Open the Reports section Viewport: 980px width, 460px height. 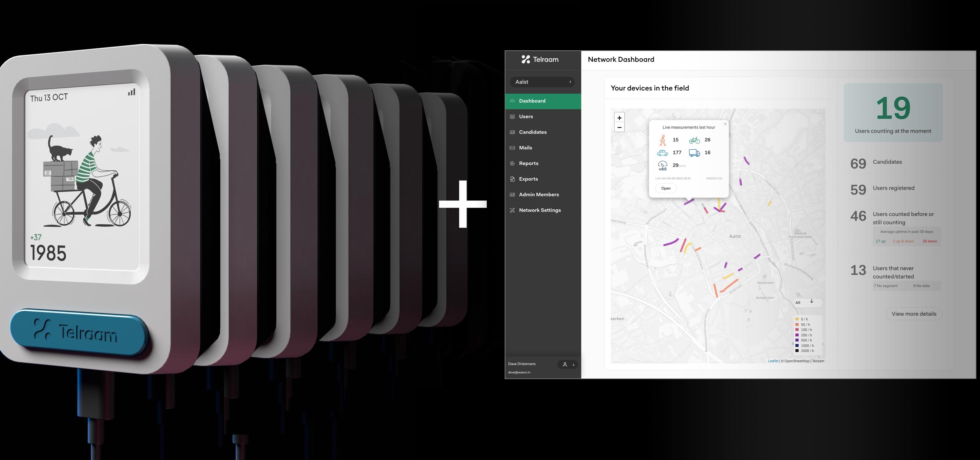coord(543,163)
